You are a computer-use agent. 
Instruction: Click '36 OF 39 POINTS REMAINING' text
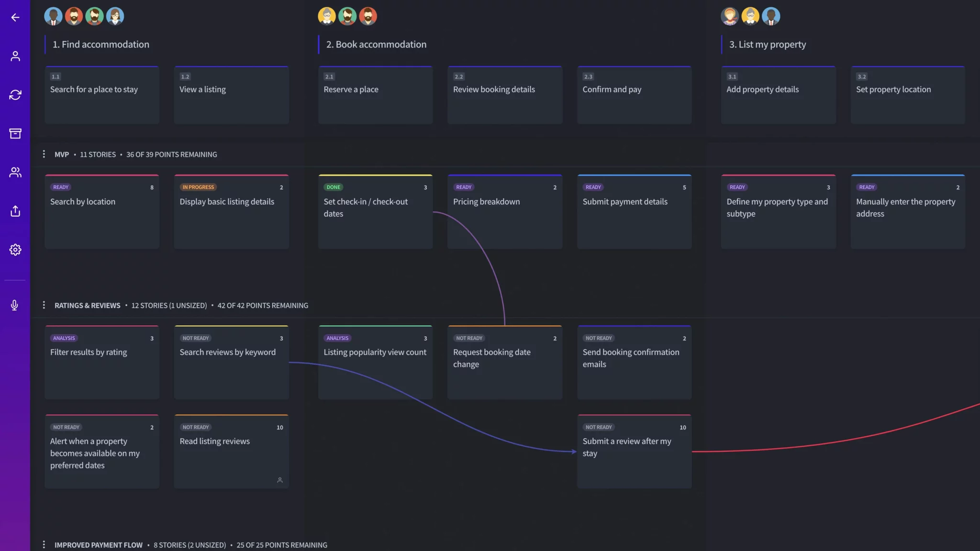pos(171,154)
